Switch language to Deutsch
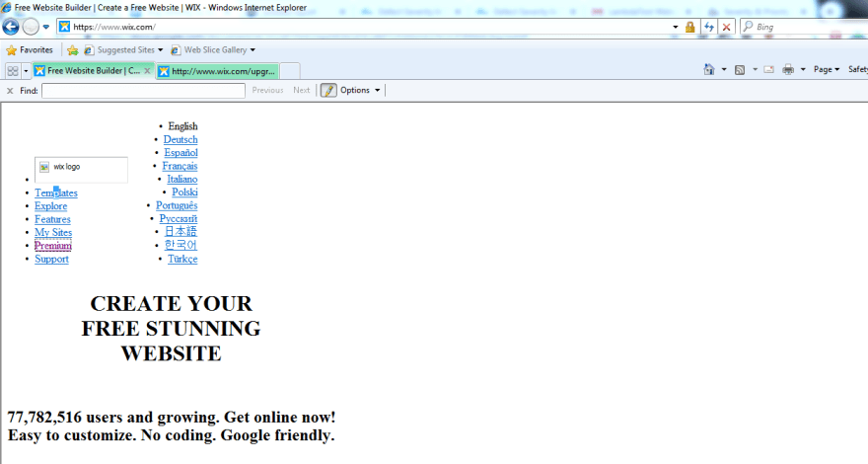 point(181,140)
